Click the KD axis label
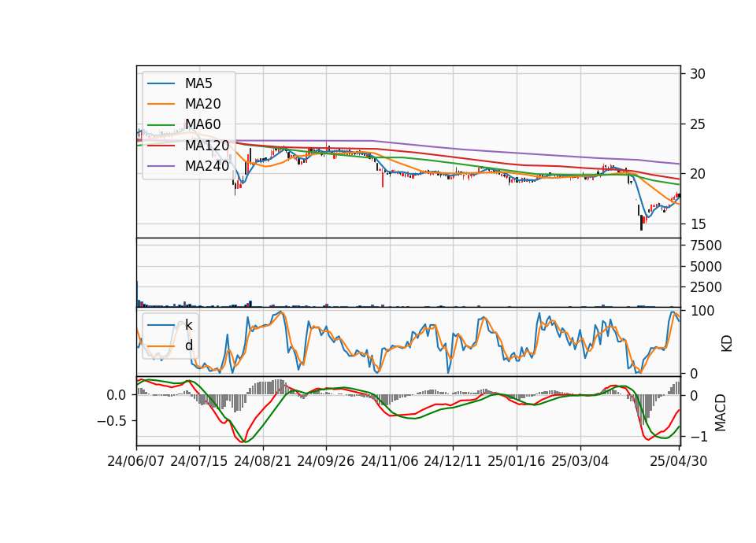The image size is (756, 543). pos(727,343)
